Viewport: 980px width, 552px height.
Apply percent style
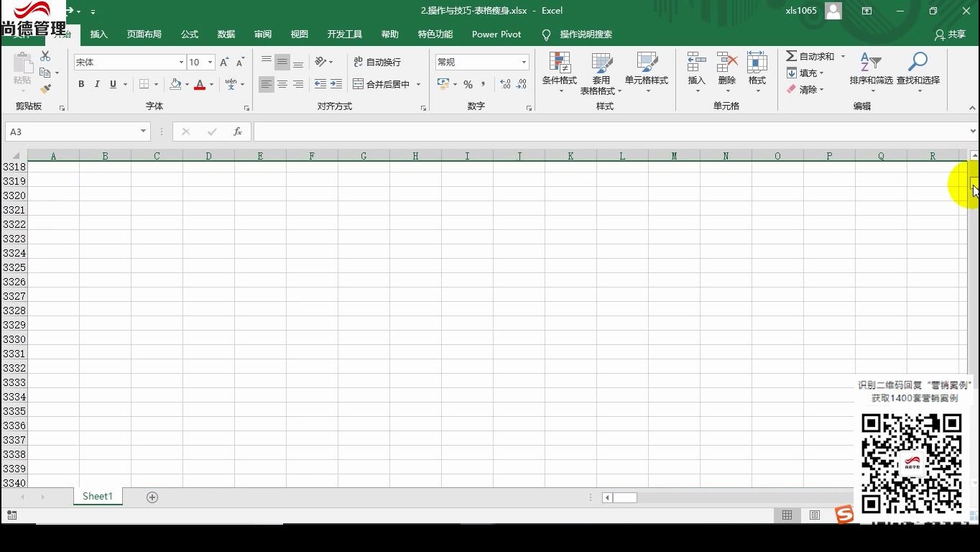(468, 84)
